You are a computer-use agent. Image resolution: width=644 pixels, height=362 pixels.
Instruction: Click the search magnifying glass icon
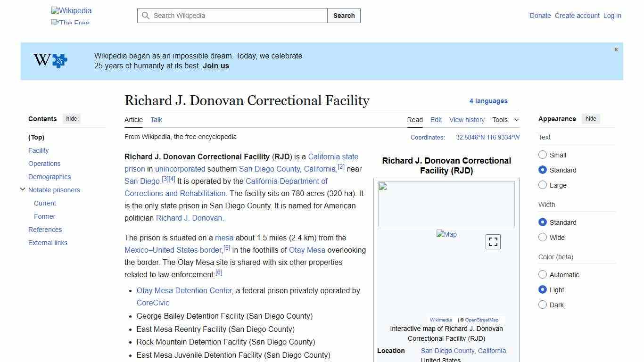point(146,16)
